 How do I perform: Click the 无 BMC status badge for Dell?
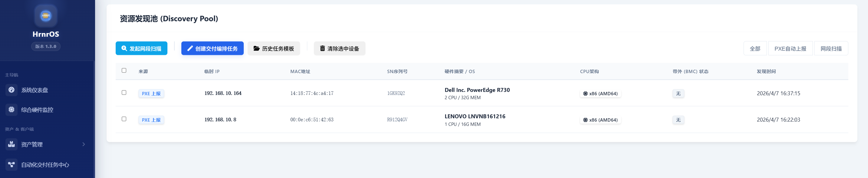[x=678, y=94]
